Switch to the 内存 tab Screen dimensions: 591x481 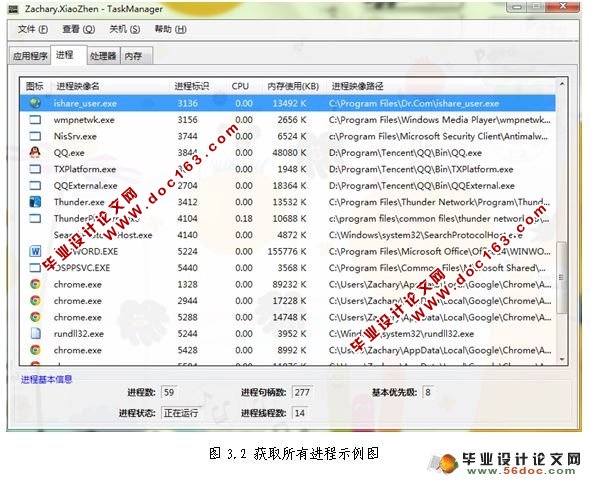pos(136,56)
